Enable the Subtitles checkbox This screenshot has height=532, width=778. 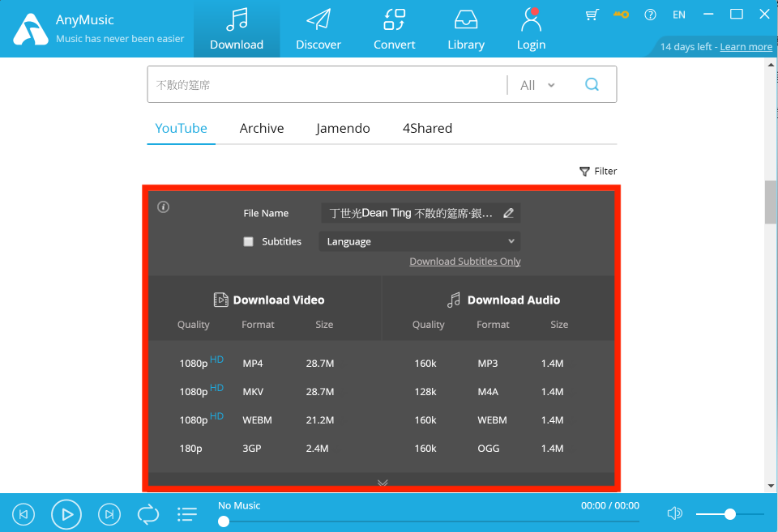click(249, 241)
